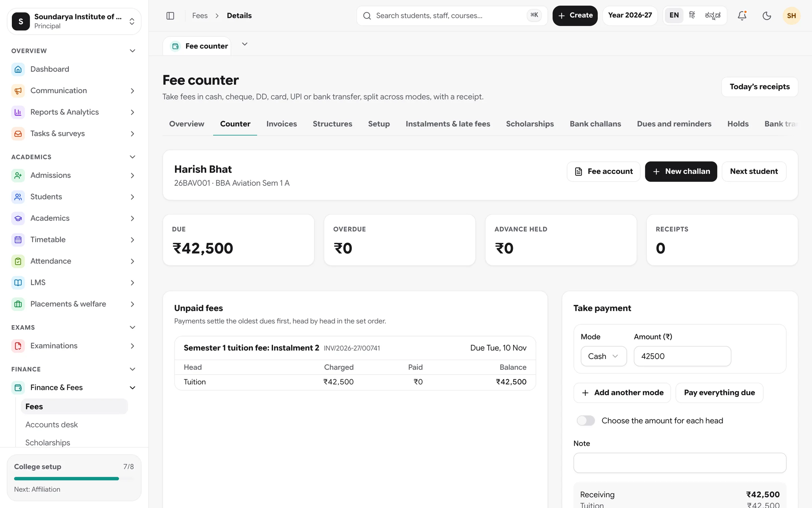Click Add another mode
The image size is (812, 508).
[622, 393]
